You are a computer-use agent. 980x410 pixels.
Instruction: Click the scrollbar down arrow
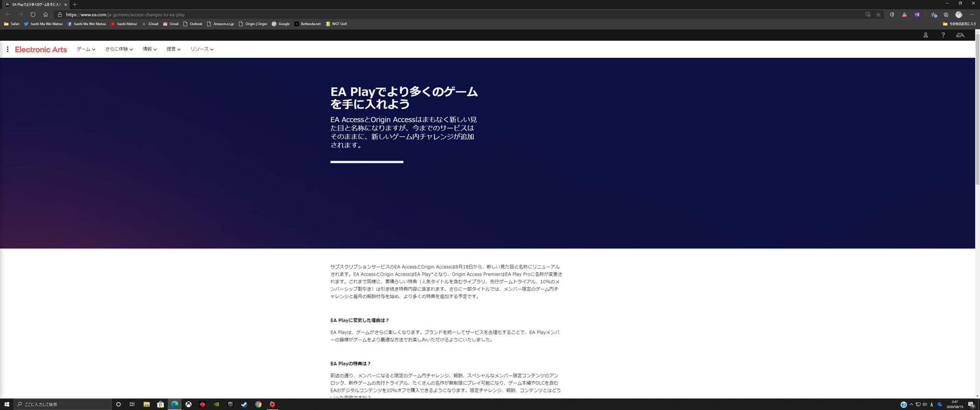978,396
